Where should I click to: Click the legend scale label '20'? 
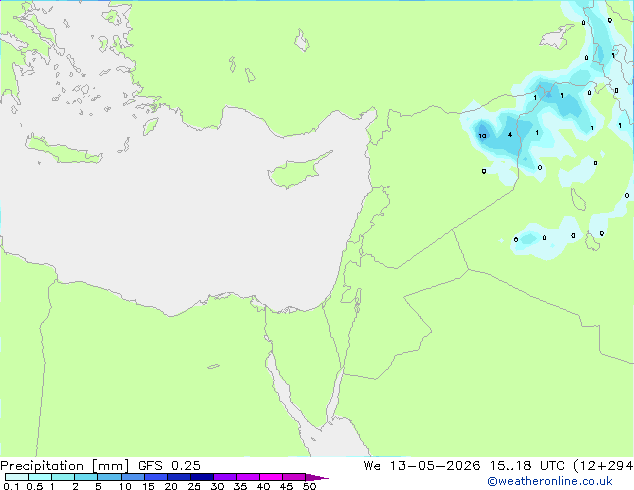(x=171, y=486)
